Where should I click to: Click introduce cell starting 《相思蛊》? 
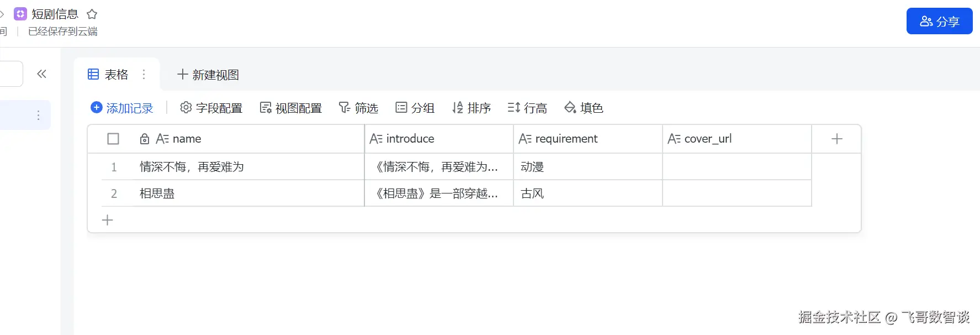coord(439,193)
